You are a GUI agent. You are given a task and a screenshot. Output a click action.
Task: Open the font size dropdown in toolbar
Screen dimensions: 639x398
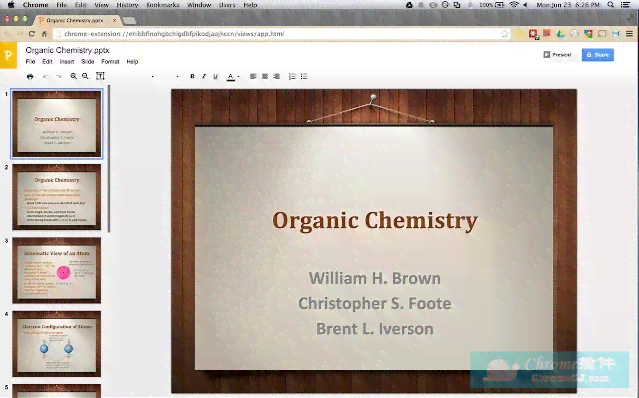(x=177, y=77)
